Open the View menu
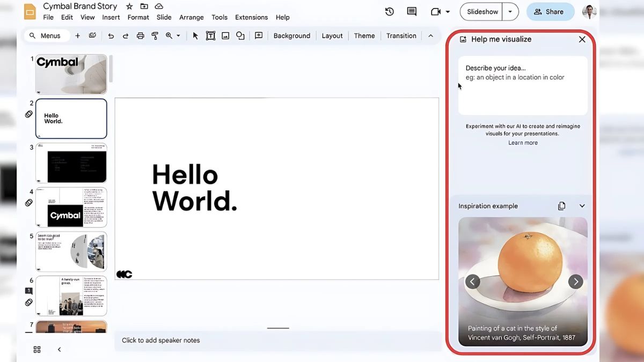The image size is (644, 362). click(x=87, y=17)
